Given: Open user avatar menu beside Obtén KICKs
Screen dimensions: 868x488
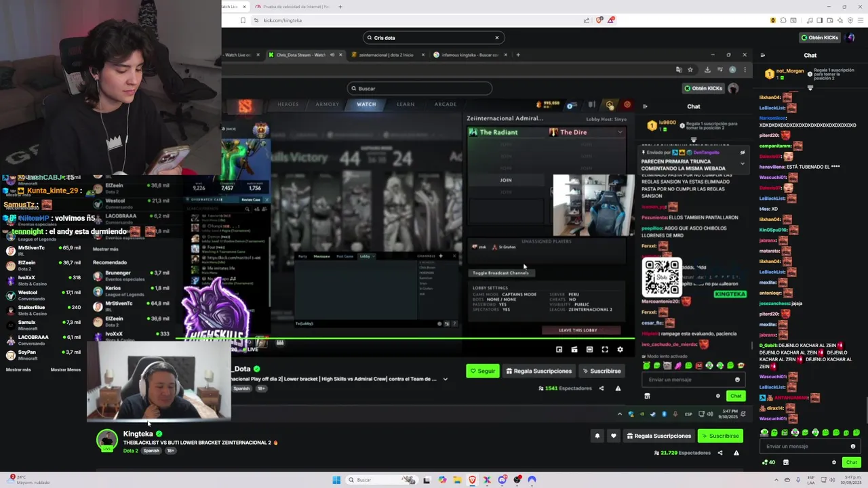Looking at the screenshot, I should tap(851, 38).
